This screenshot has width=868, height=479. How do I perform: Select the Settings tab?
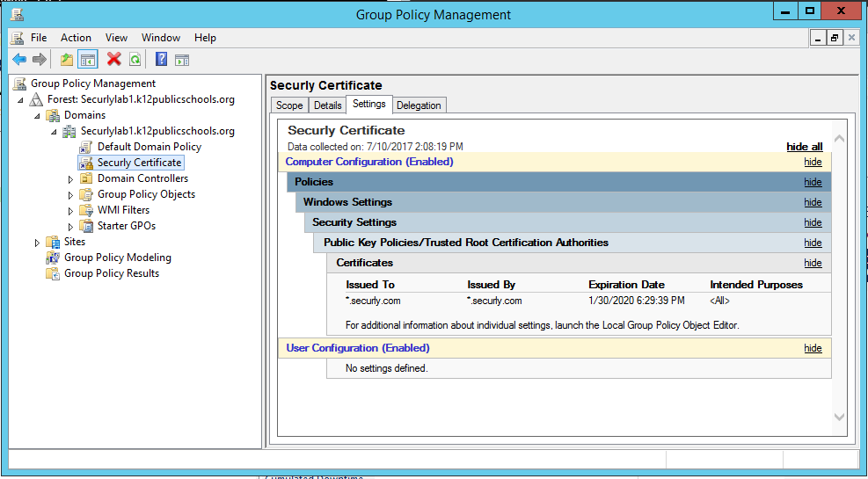369,104
